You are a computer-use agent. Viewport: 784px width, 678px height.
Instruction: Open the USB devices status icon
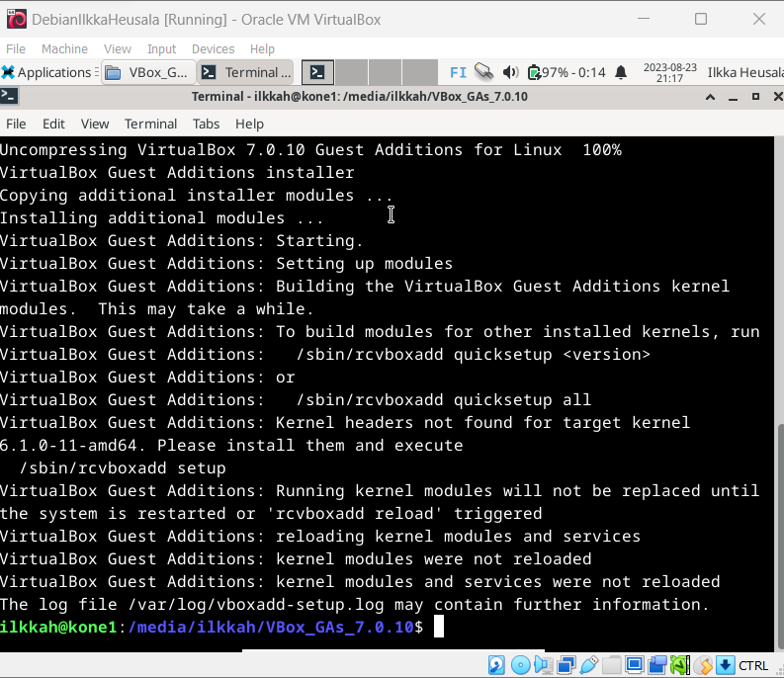[589, 665]
